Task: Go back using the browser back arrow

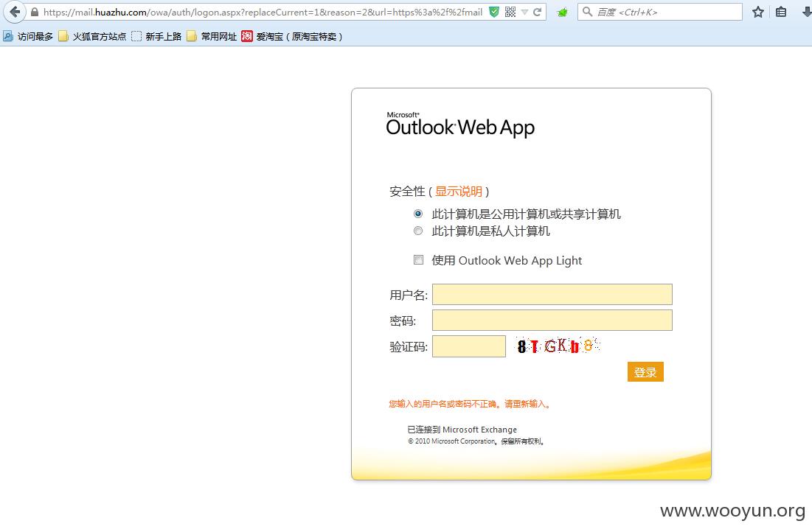Action: pos(15,11)
